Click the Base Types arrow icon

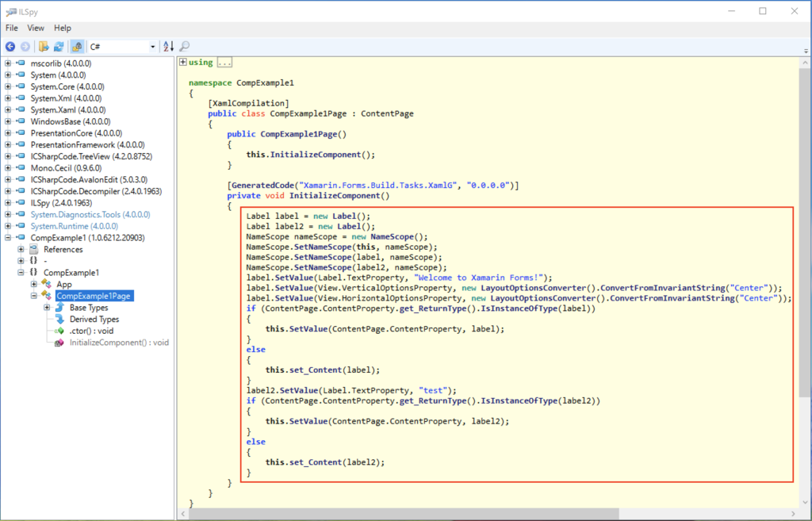(59, 307)
